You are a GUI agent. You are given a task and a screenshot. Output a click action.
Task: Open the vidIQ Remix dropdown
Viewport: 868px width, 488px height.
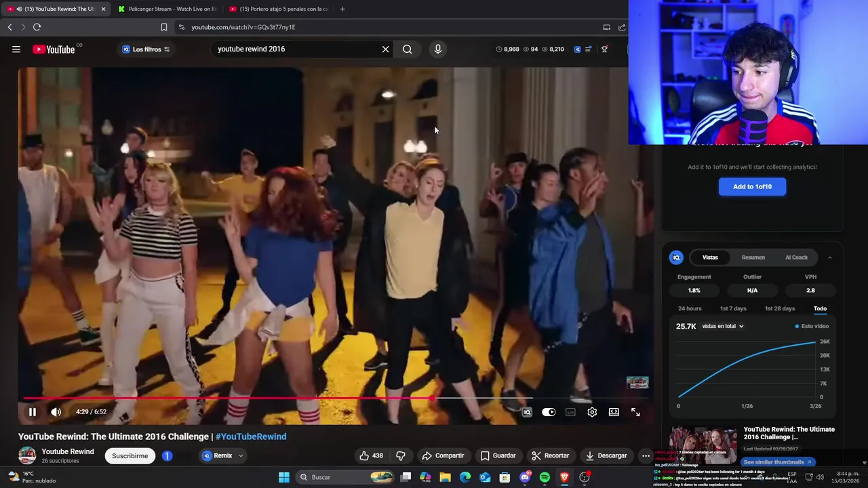222,455
